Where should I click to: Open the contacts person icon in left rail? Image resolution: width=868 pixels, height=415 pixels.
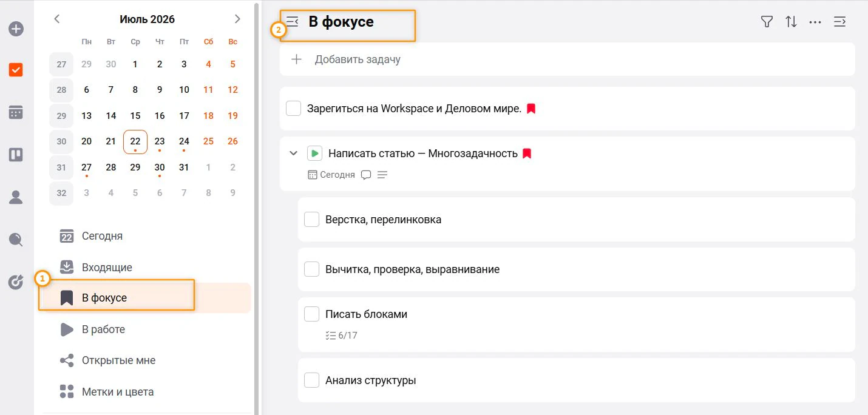click(16, 197)
